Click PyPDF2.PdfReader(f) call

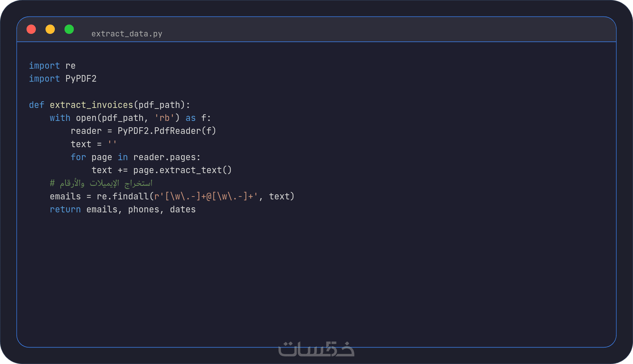coord(167,131)
